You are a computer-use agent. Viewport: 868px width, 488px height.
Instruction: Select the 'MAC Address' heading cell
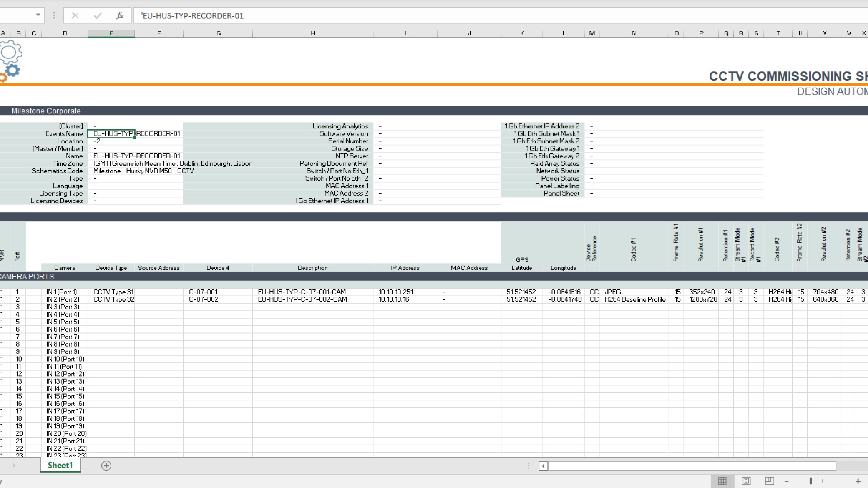(x=469, y=268)
